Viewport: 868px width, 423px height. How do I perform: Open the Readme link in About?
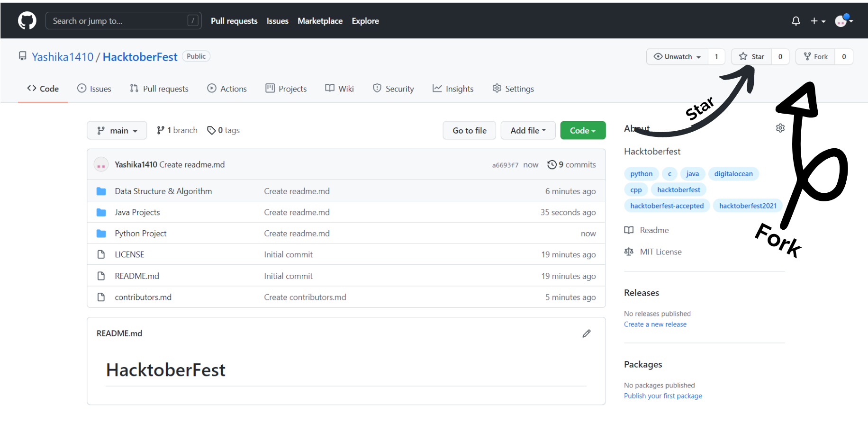pos(647,230)
